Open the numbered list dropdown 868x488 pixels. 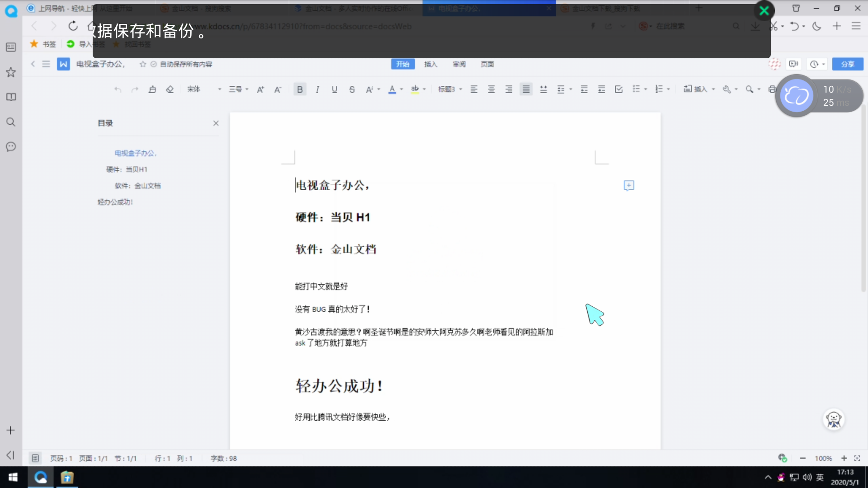point(662,89)
